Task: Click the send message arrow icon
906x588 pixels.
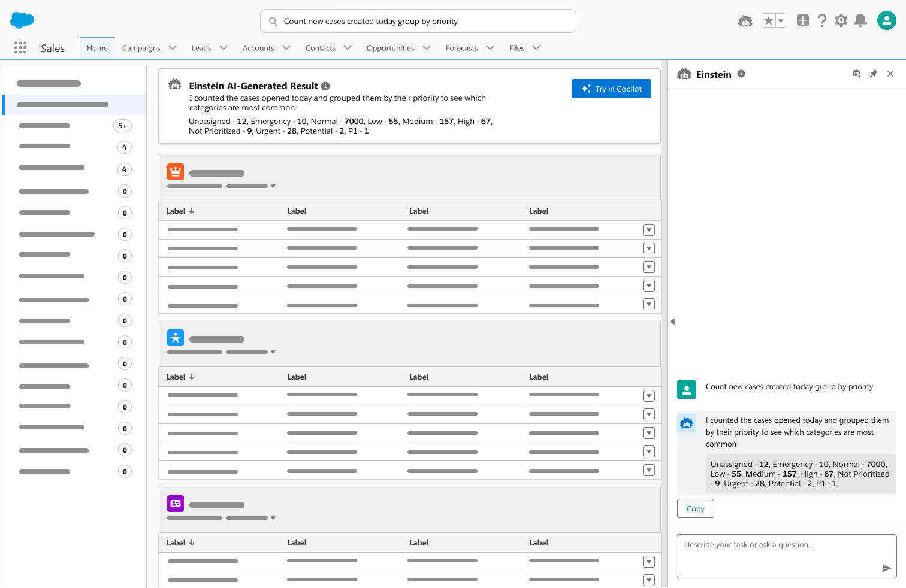Action: tap(886, 568)
